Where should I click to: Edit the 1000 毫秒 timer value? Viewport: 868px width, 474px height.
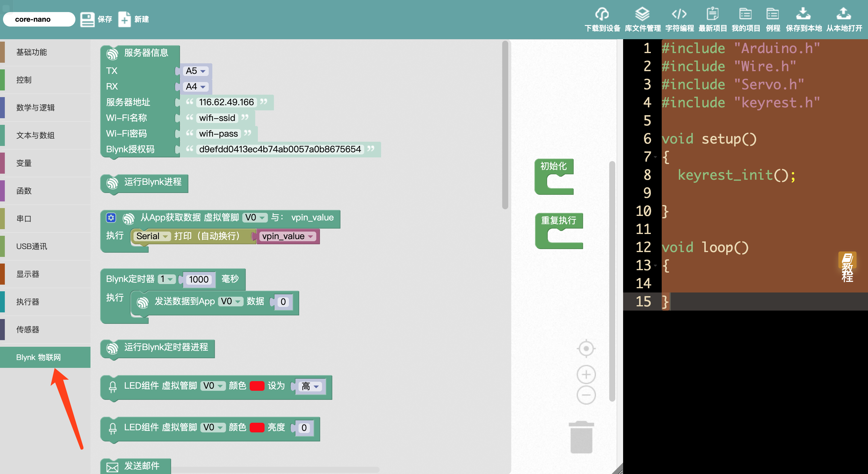point(199,279)
